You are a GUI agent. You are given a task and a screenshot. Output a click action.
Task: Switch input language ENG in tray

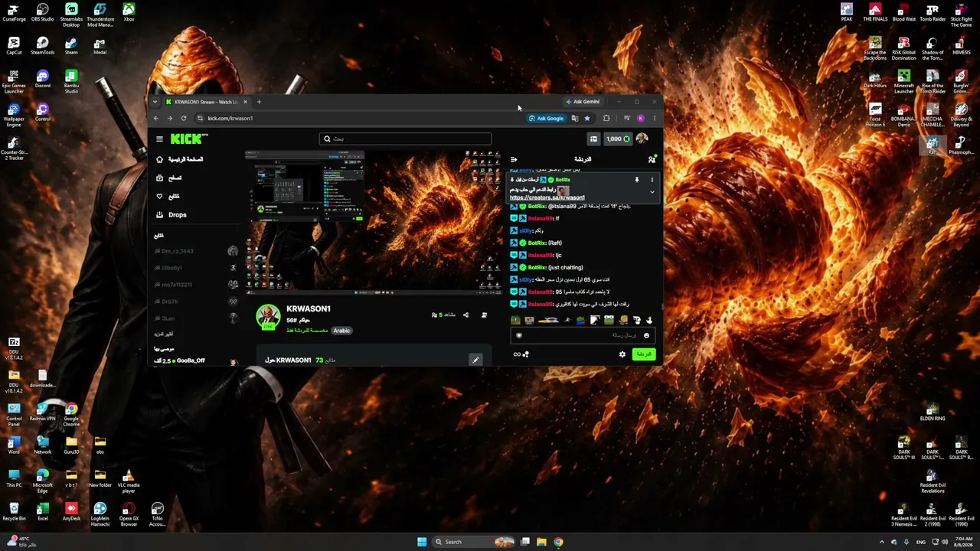pos(921,542)
